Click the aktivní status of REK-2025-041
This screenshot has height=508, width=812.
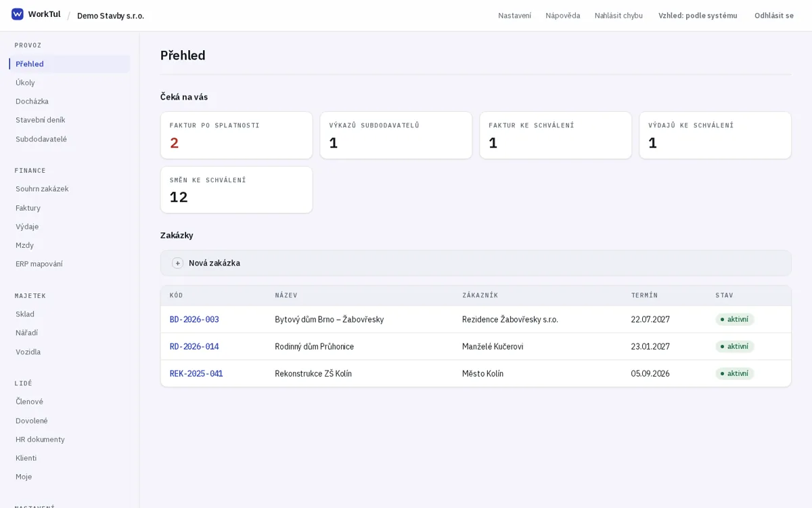pos(735,374)
